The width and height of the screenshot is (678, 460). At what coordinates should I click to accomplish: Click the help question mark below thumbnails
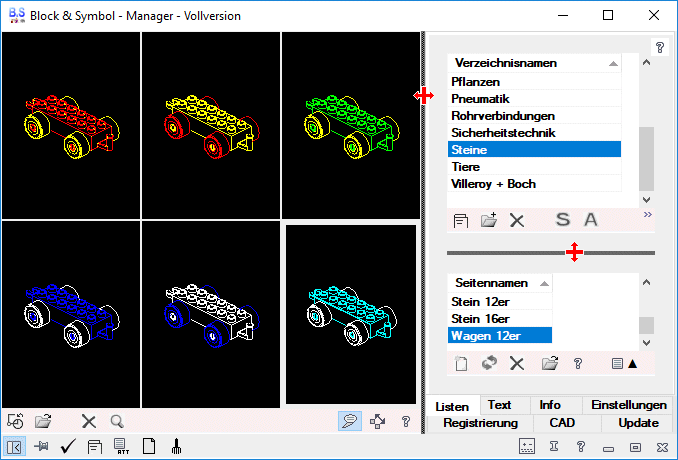tap(406, 421)
